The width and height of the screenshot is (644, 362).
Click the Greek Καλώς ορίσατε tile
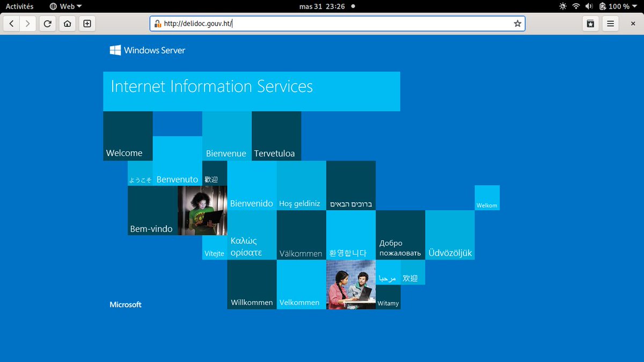tap(252, 235)
